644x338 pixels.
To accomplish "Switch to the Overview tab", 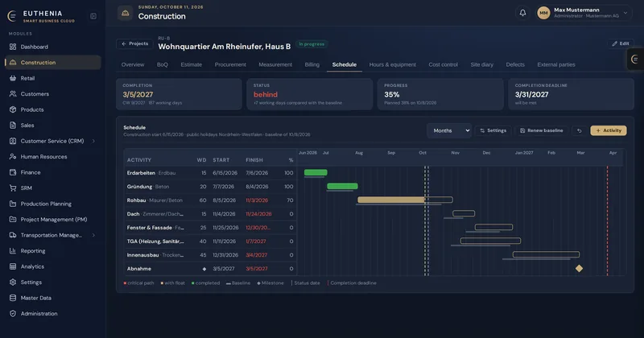I will (133, 64).
